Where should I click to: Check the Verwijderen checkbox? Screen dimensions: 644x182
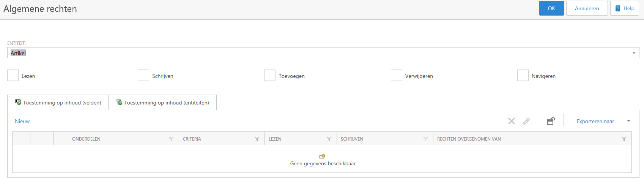(397, 75)
